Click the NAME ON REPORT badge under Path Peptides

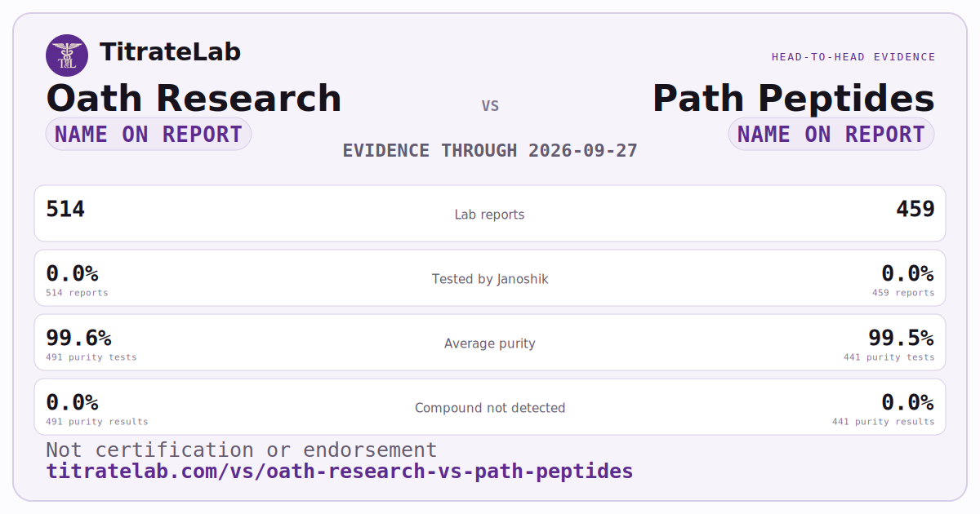pyautogui.click(x=831, y=134)
